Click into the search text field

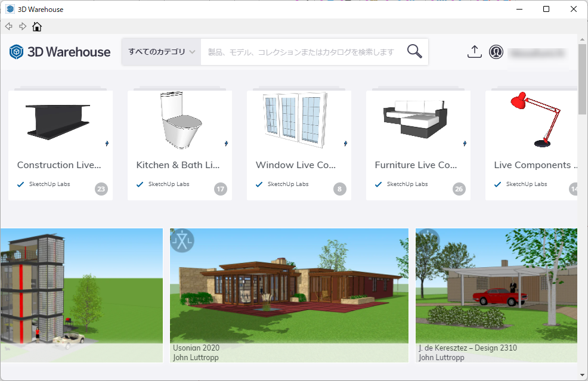[301, 52]
